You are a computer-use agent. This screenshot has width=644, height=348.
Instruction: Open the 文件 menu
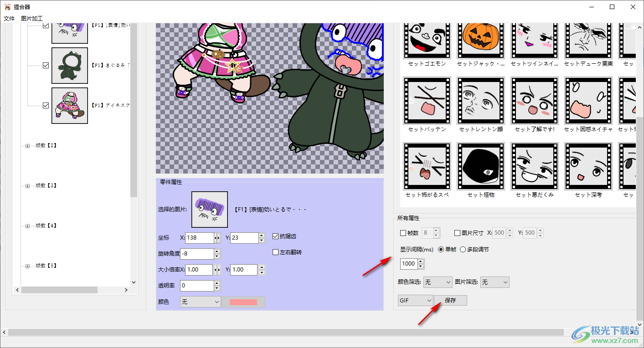point(9,19)
